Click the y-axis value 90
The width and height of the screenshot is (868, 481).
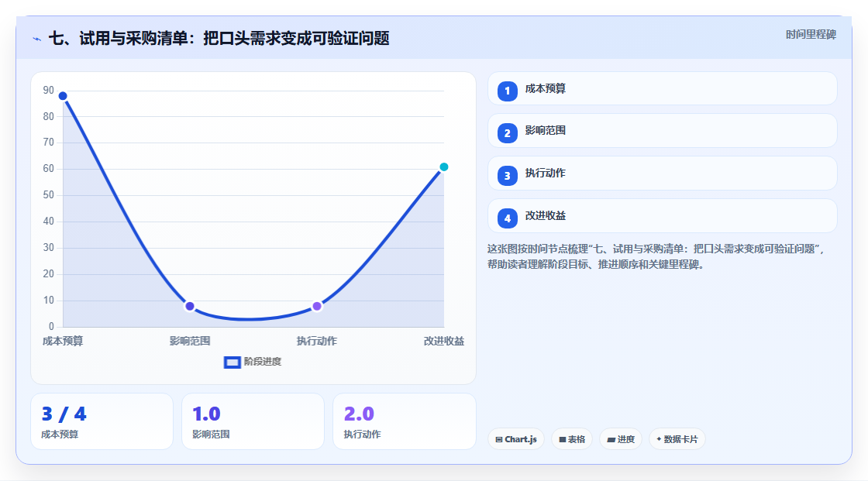click(x=49, y=90)
